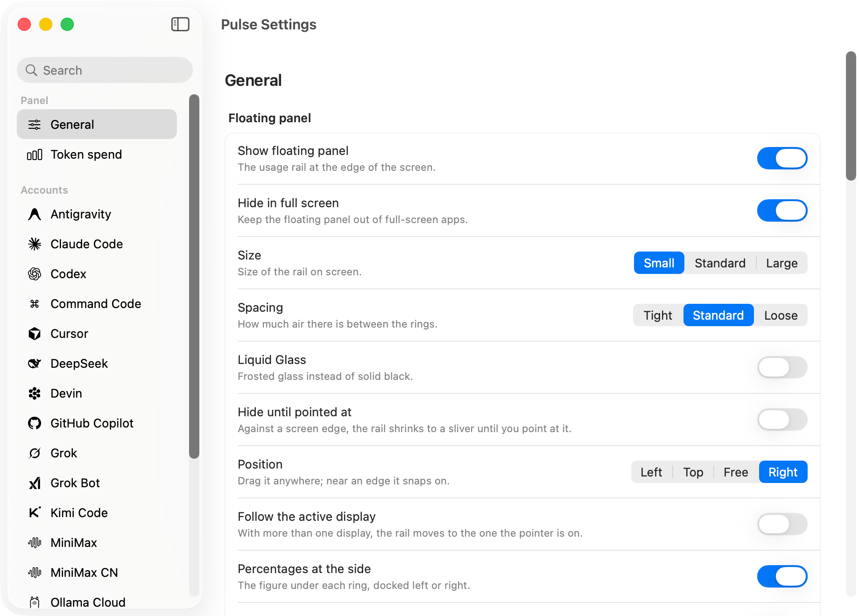Viewport: 859px width, 616px height.
Task: Enable Hide until pointed at switch
Action: click(782, 420)
